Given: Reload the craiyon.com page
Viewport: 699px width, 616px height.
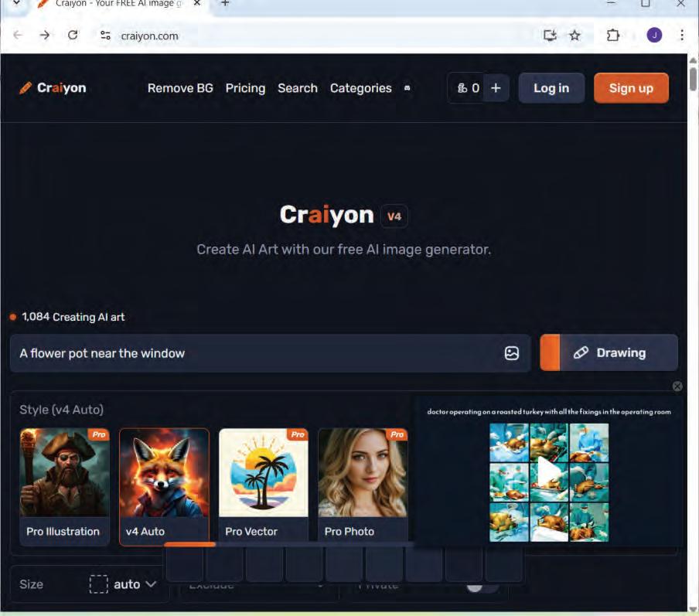Looking at the screenshot, I should click(73, 35).
